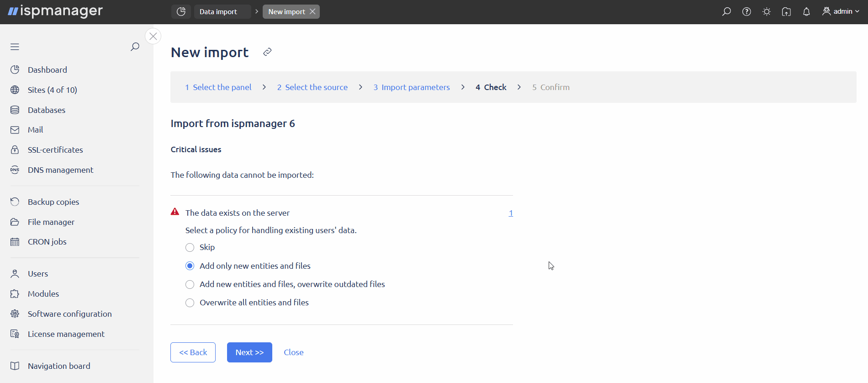
Task: Click the << Back button
Action: [x=193, y=352]
